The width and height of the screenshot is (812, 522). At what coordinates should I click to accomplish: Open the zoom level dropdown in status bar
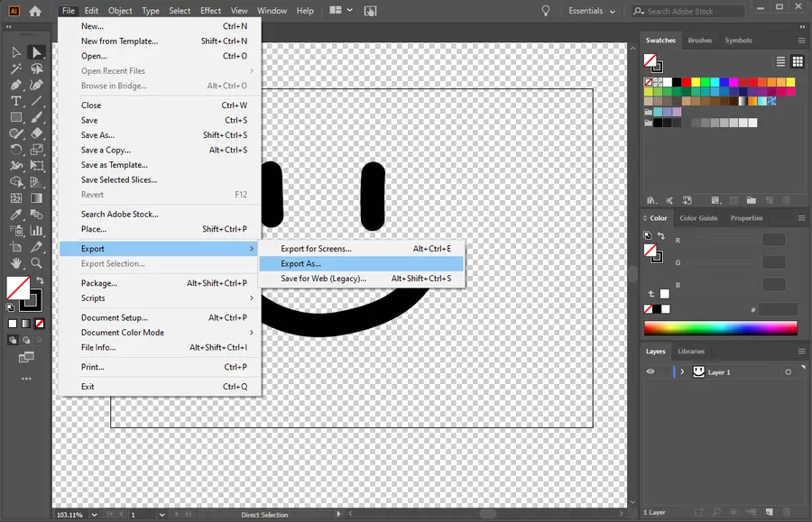(93, 515)
